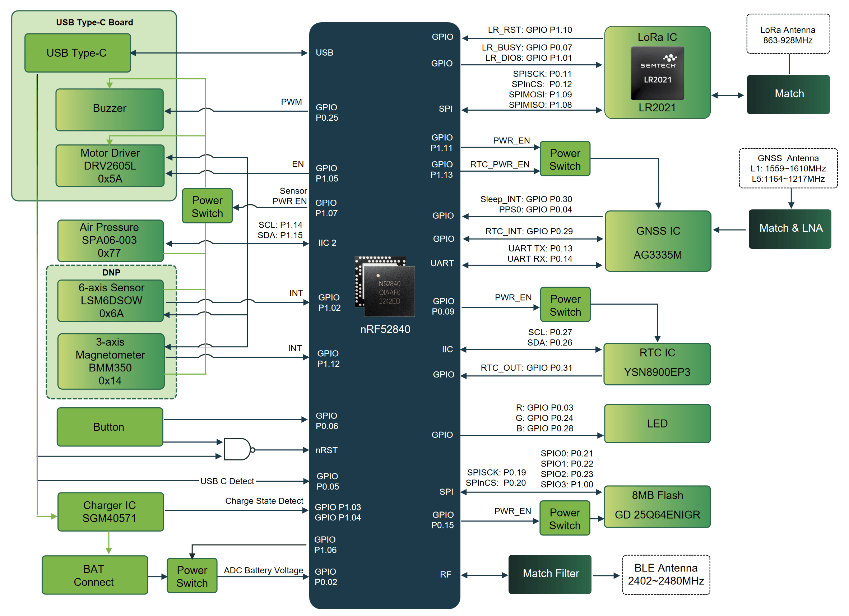Screen dimensions: 849x616
Task: Click UART TX: P0.13 label
Action: [540, 249]
